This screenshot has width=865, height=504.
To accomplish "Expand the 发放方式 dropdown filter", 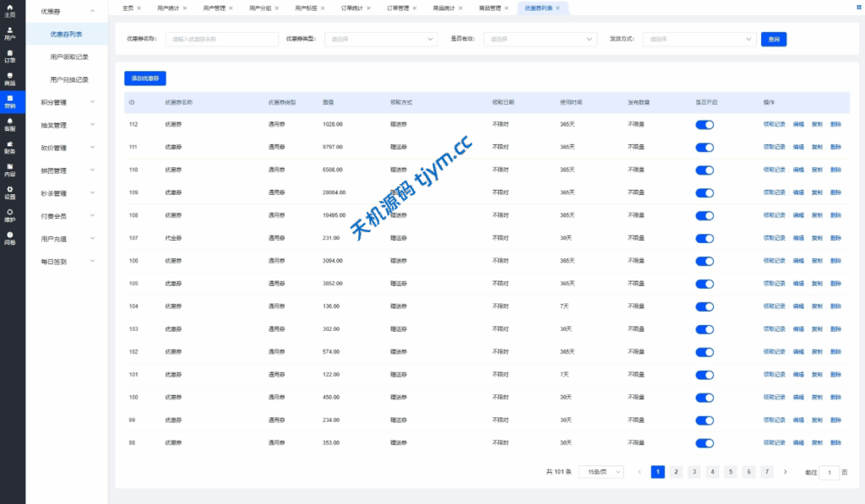I will [699, 39].
